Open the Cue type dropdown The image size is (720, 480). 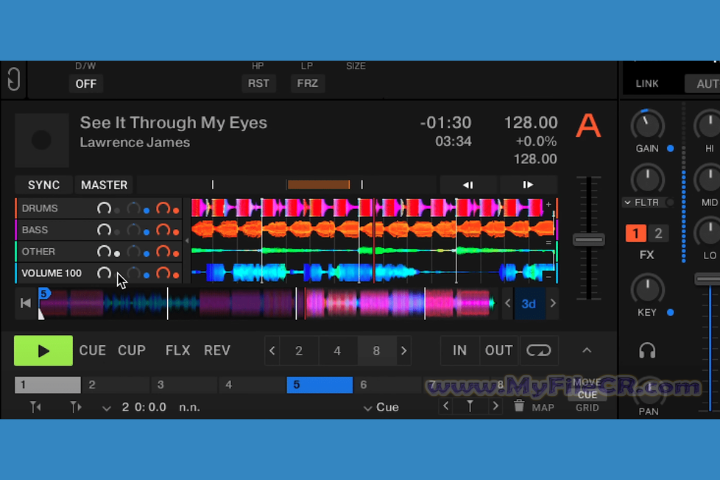[381, 407]
